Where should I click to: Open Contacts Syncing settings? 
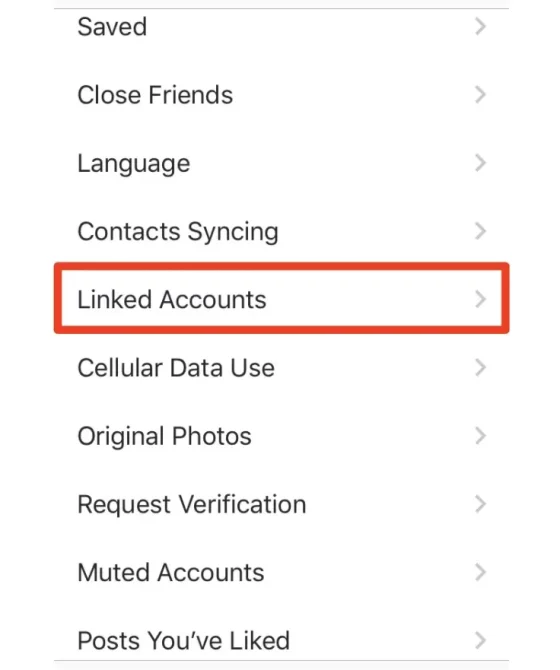(281, 231)
